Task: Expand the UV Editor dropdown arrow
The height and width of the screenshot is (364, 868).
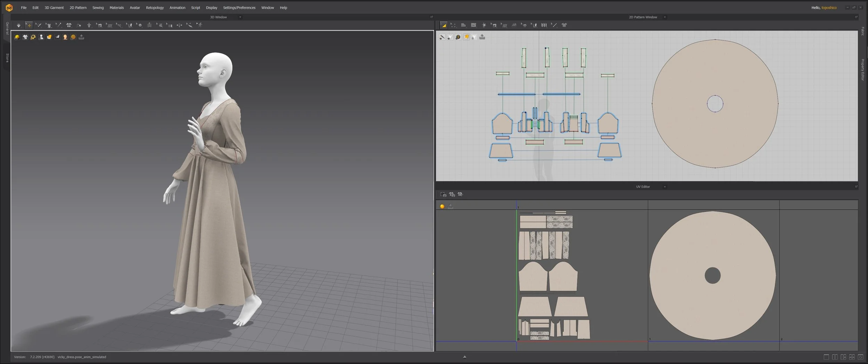Action: [665, 187]
